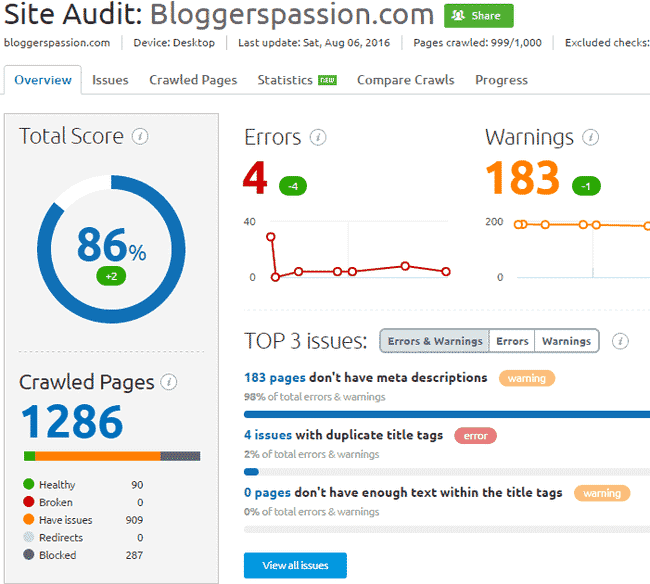Click the info icon next to Total Score
This screenshot has height=584, width=650.
(140, 136)
